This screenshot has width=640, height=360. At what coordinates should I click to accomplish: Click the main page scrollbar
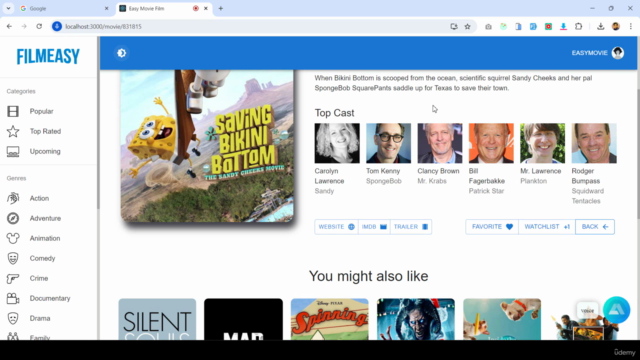pyautogui.click(x=638, y=155)
